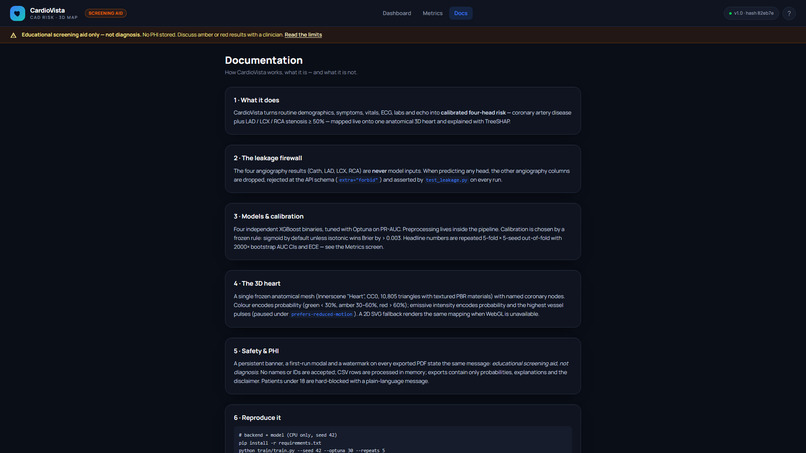
Task: Click heading '6 · Reproduce it'
Action: pyautogui.click(x=257, y=418)
